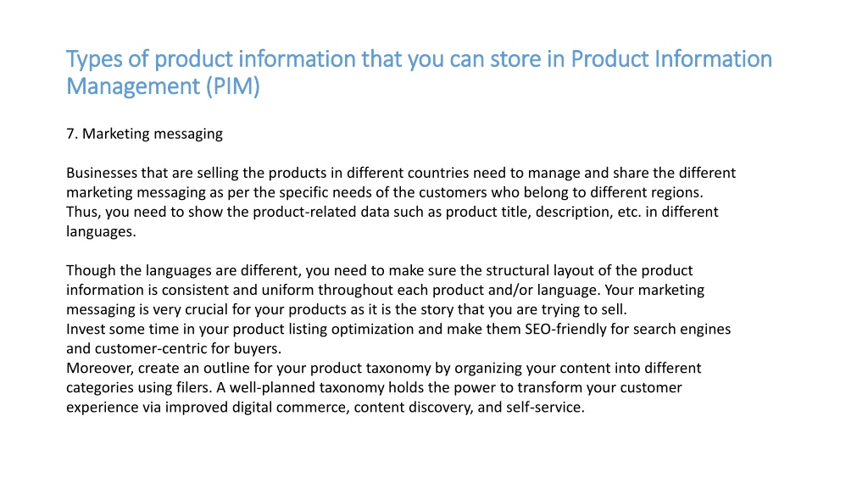Image resolution: width=868 pixels, height=488 pixels.
Task: Click the line beginning "categories using filers"
Action: tap(374, 387)
